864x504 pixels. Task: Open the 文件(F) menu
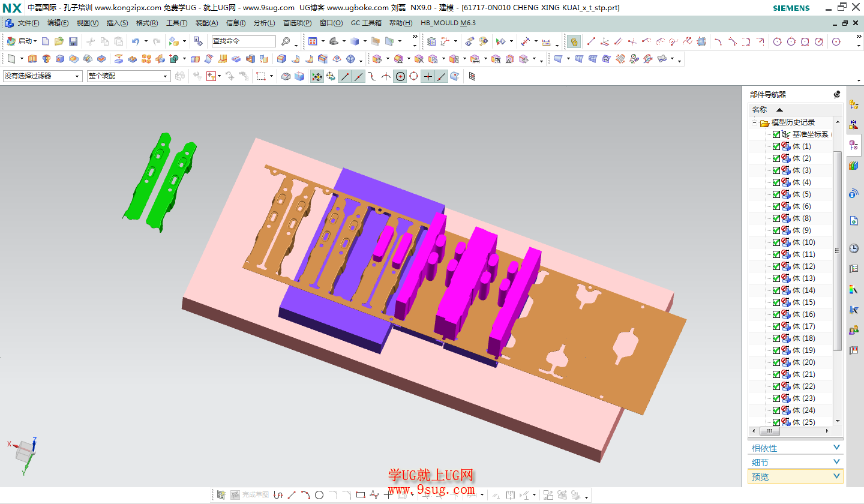28,23
